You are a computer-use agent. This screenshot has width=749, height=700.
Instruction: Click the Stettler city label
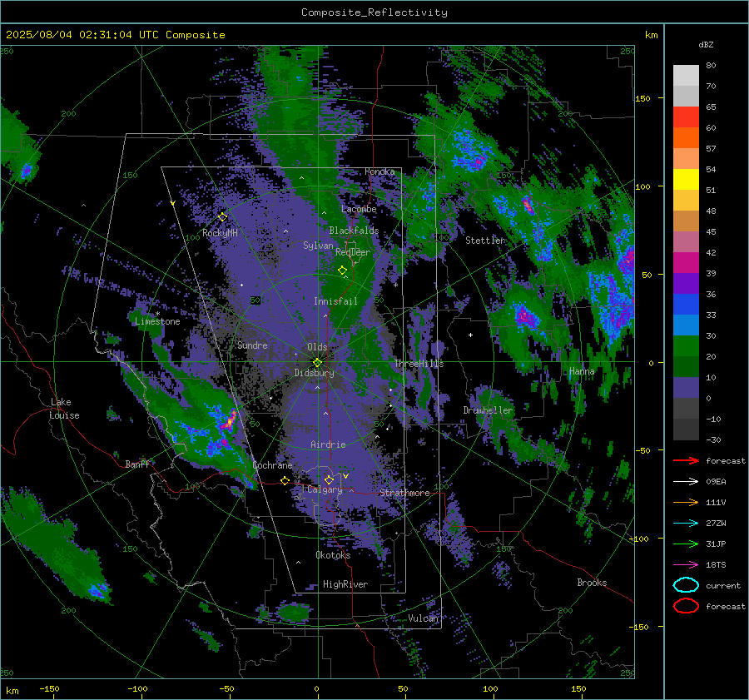pos(485,241)
